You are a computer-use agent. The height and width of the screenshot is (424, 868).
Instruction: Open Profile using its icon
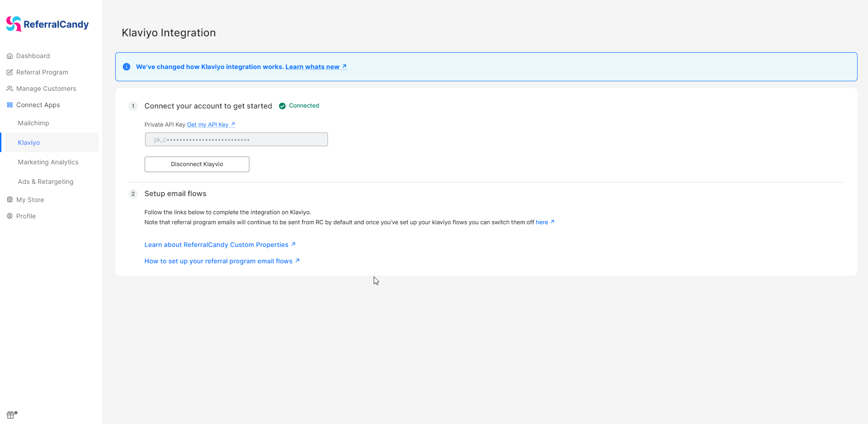(x=10, y=216)
